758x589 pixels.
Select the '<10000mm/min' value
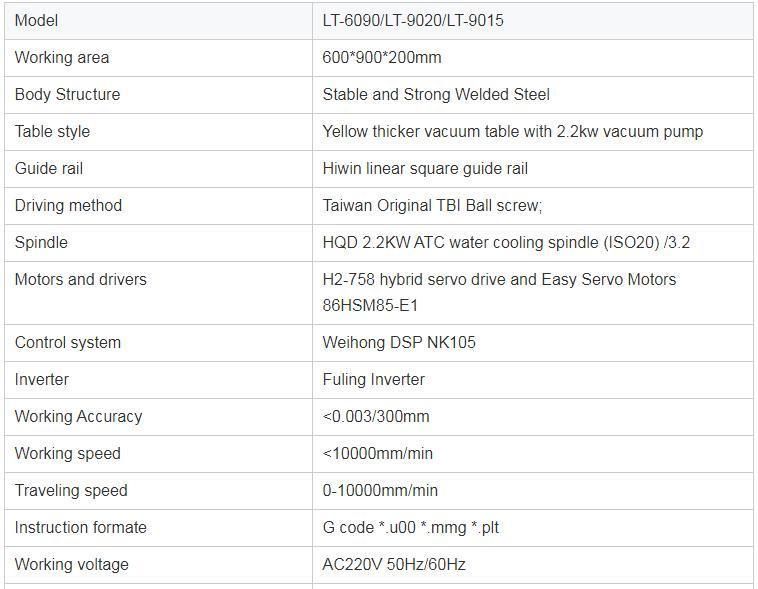click(x=378, y=454)
